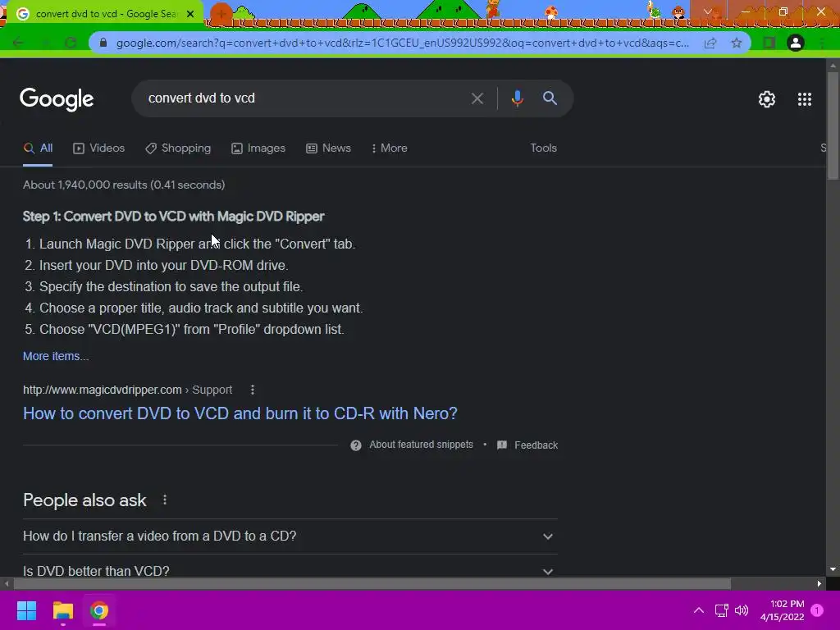Open network status tray icon
Screen dimensions: 840x630
(x=721, y=610)
